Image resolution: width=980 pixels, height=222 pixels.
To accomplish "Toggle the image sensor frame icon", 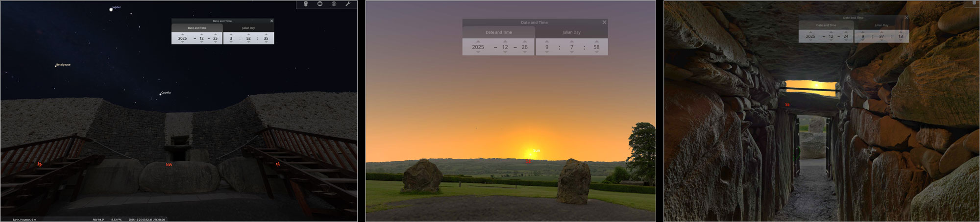I will pyautogui.click(x=320, y=4).
